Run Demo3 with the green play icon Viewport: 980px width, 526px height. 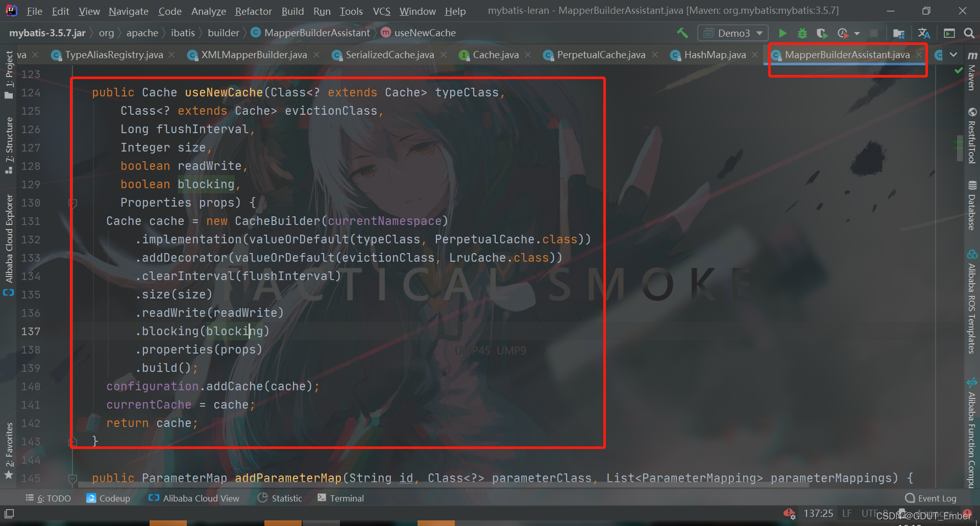click(782, 33)
